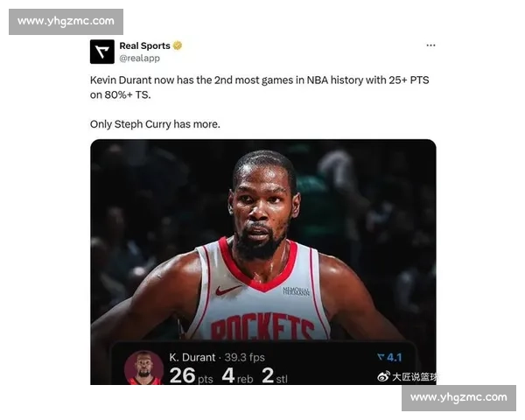Click the 'Only Steph Curry has more.' line

point(155,124)
